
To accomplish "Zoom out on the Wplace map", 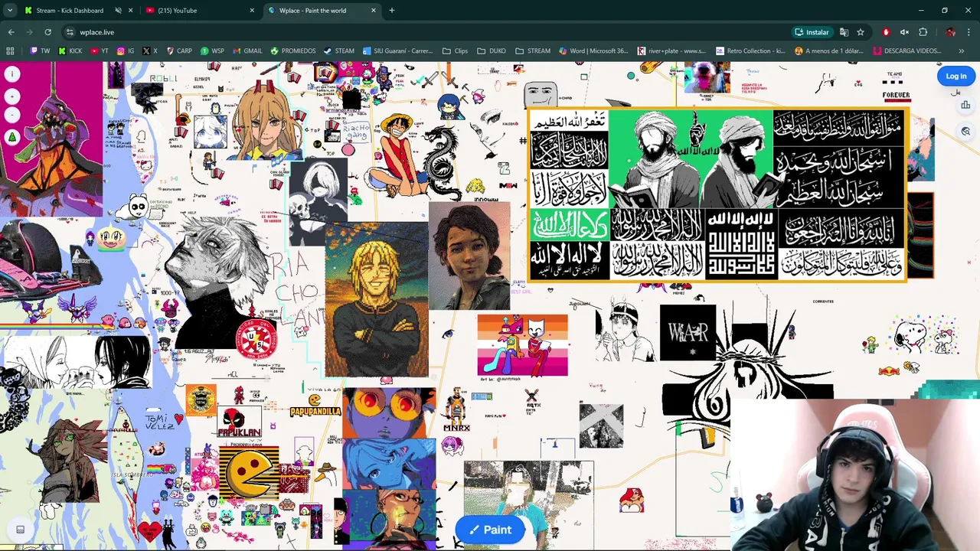I will [12, 115].
